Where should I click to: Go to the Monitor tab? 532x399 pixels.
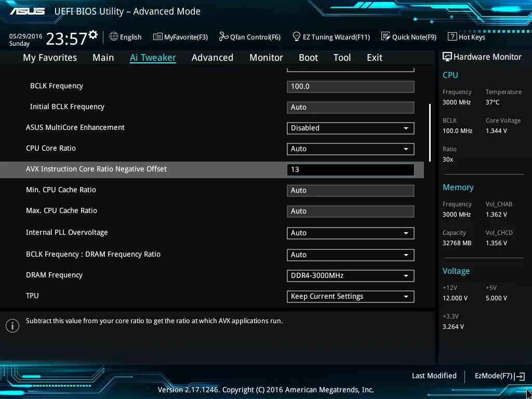coord(266,57)
